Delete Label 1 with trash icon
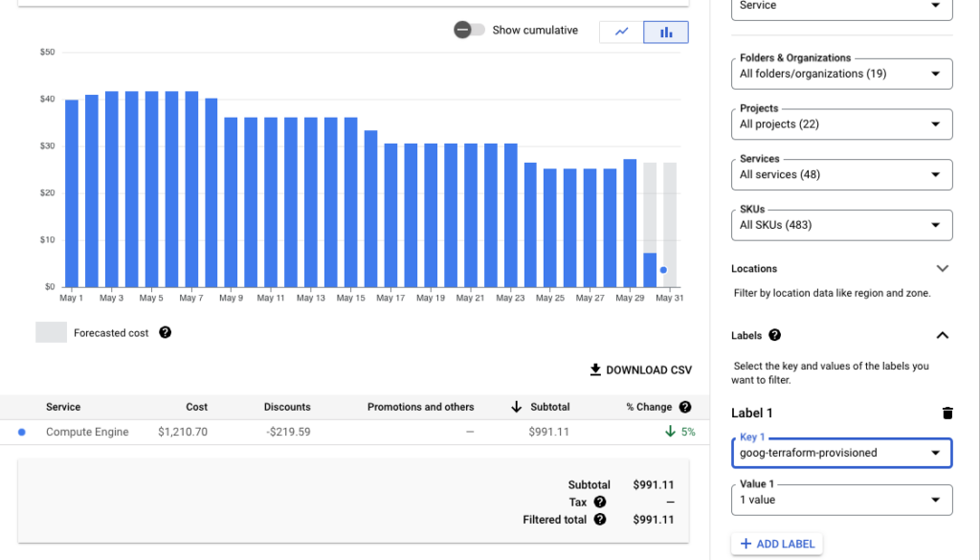Viewport: 980px width, 560px height. click(947, 413)
